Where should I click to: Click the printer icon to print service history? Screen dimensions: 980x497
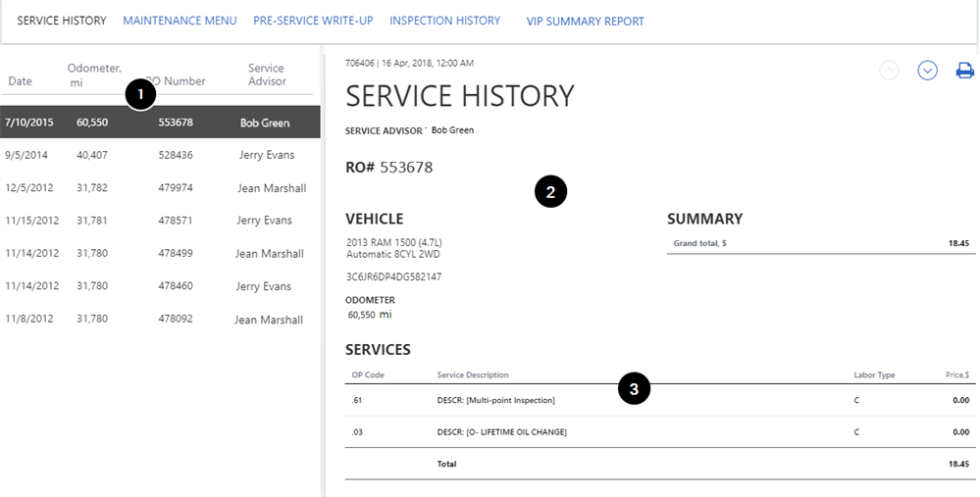coord(964,71)
